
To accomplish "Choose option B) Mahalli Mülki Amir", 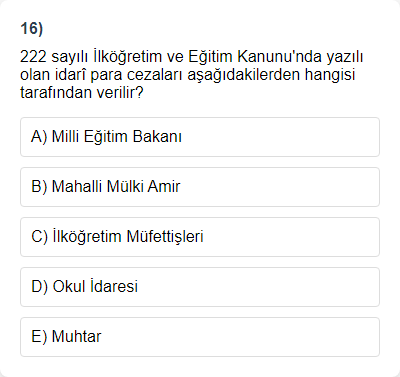I will click(200, 187).
